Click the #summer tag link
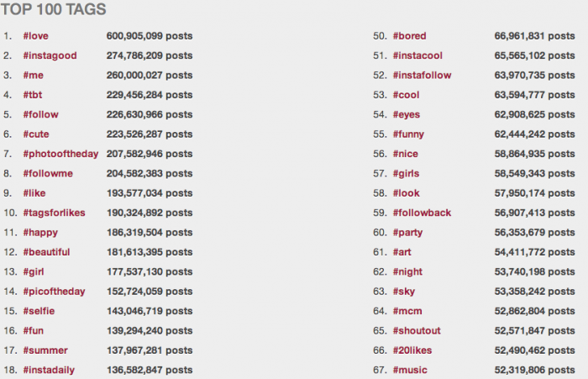The image size is (588, 379). [45, 350]
